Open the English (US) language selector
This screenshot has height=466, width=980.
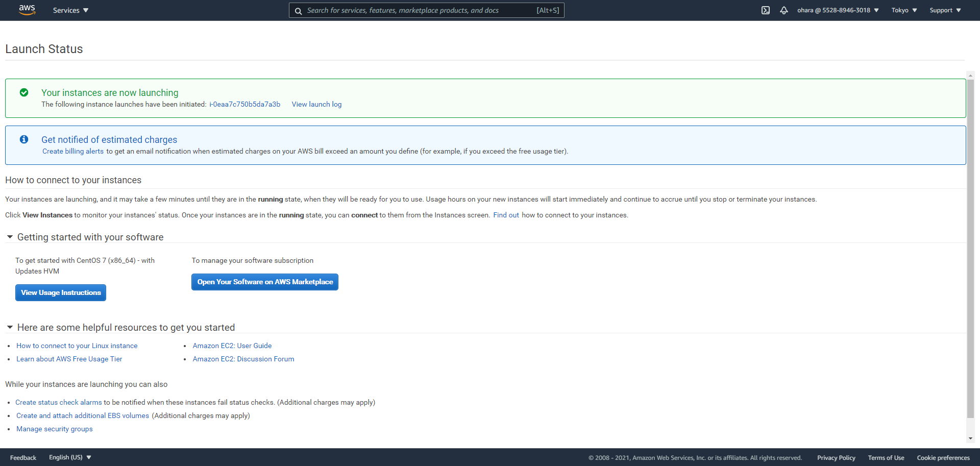click(70, 457)
